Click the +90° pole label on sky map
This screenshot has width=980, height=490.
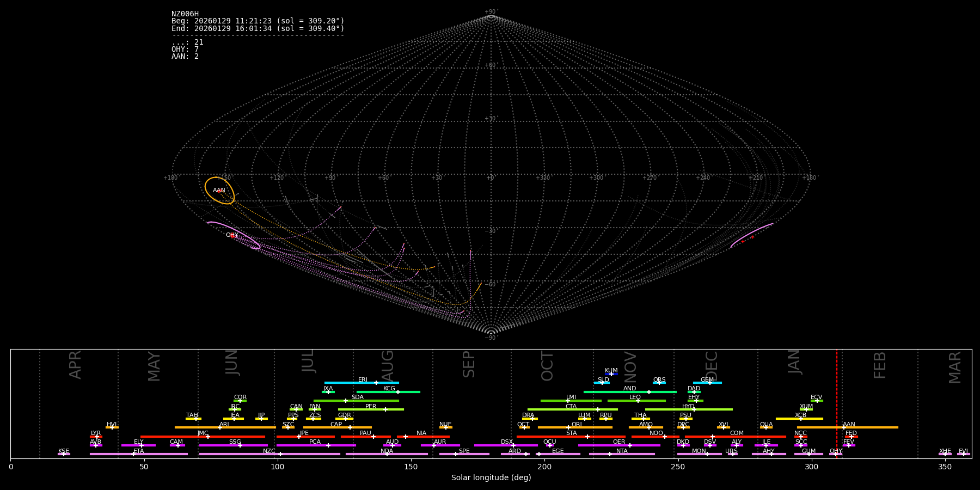click(x=491, y=12)
